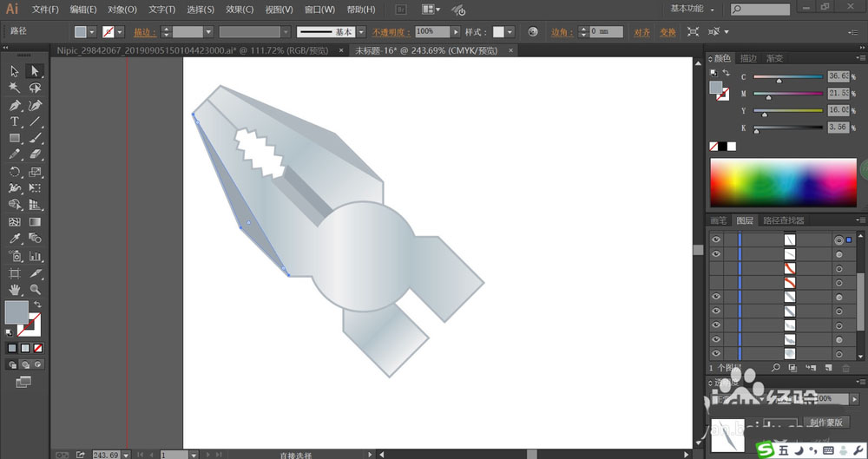Switch to 路径查找器 panel tab
The height and width of the screenshot is (459, 868).
(783, 220)
